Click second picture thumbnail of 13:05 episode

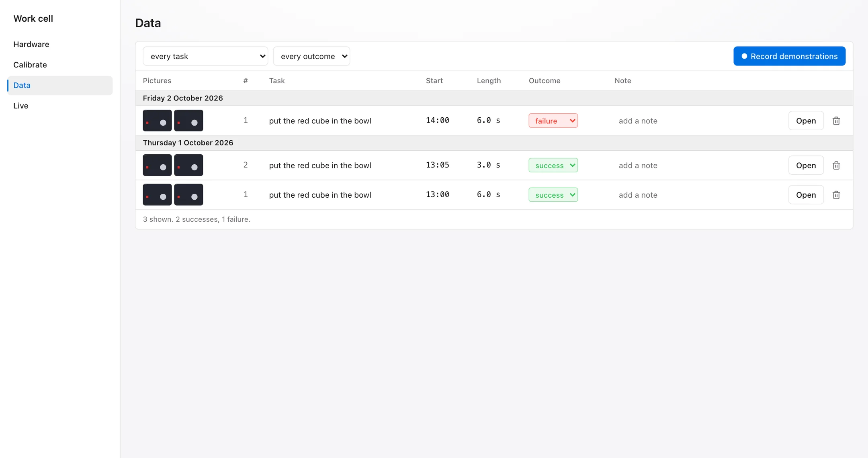[188, 165]
